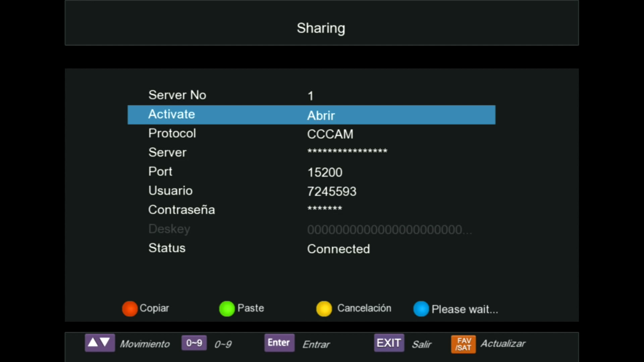
Task: Edit the masked Contraseña field
Action: coord(325,209)
